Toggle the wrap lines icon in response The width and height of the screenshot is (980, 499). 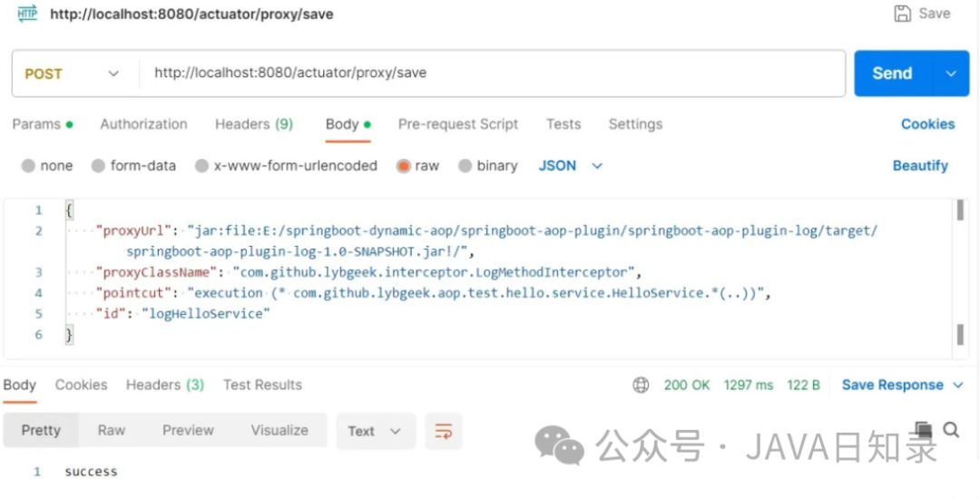[x=444, y=431]
